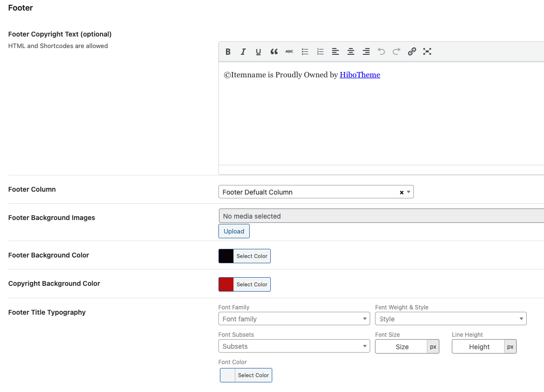
Task: Click the insert link icon
Action: [412, 52]
